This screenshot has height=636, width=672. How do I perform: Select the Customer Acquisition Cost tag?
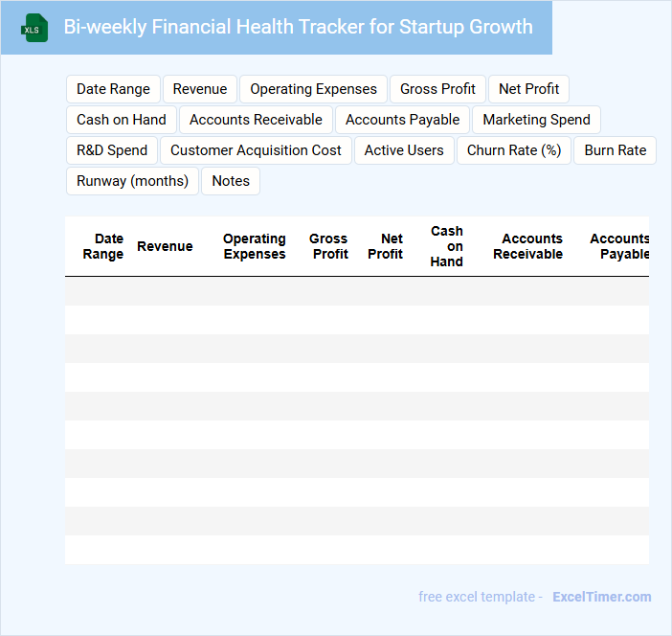point(256,150)
